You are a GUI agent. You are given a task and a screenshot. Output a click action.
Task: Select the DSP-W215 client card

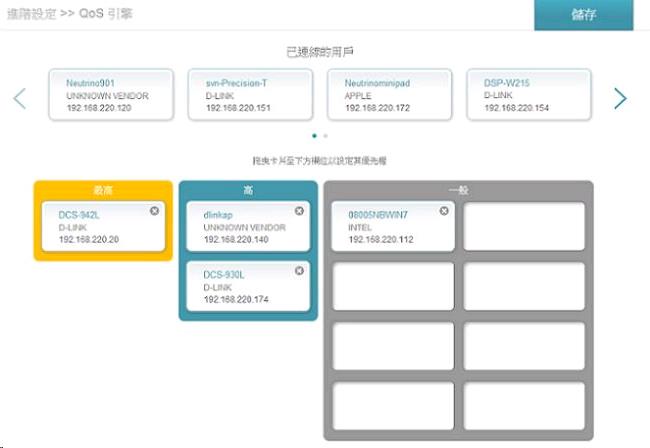pyautogui.click(x=529, y=95)
